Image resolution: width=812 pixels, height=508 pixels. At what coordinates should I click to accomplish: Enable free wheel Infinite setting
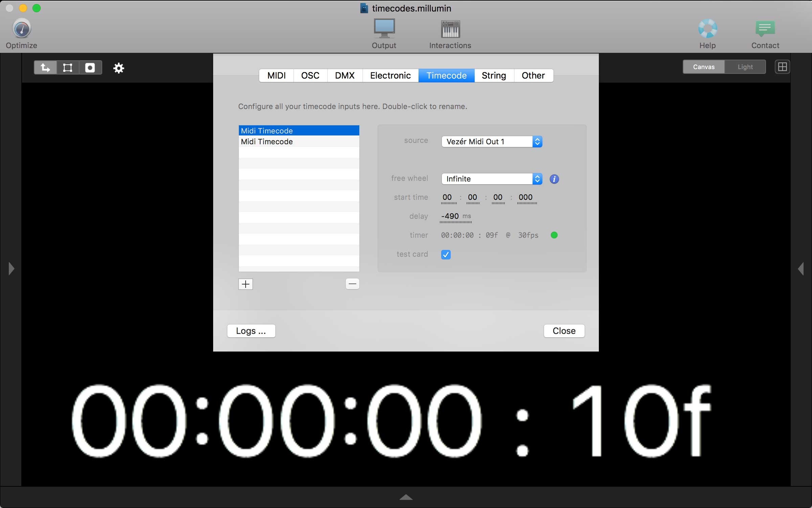[x=491, y=178]
